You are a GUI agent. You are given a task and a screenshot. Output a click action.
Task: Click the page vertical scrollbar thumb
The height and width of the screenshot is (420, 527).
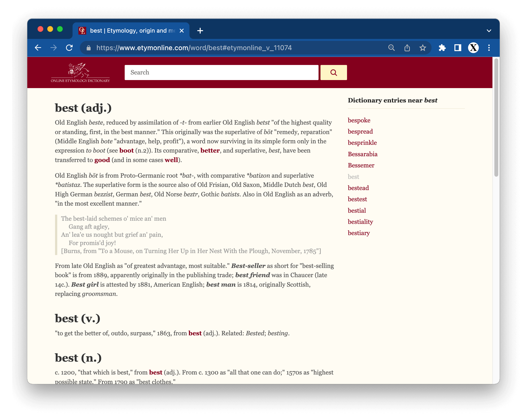tap(496, 117)
